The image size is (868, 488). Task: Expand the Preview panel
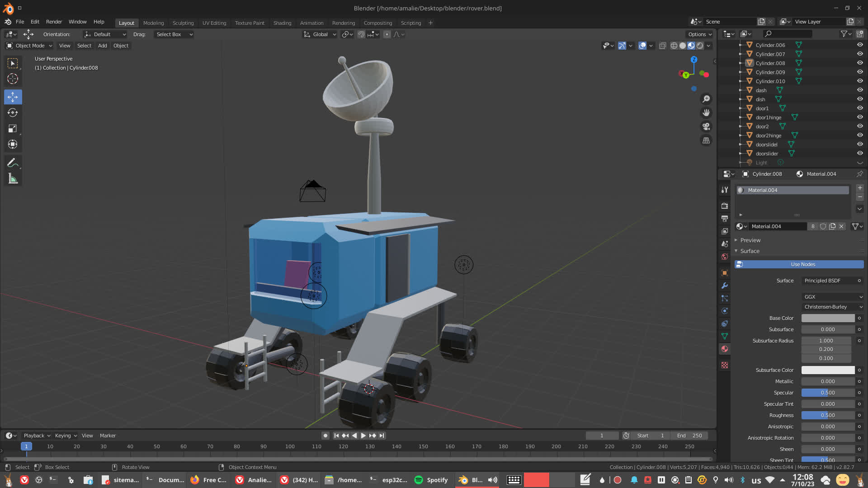(750, 240)
